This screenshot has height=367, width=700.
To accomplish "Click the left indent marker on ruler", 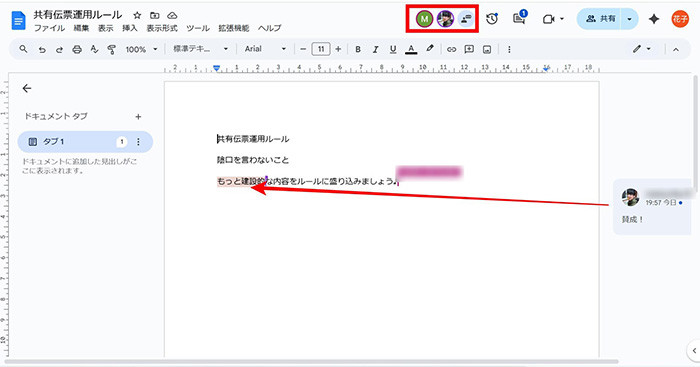I will pos(217,68).
